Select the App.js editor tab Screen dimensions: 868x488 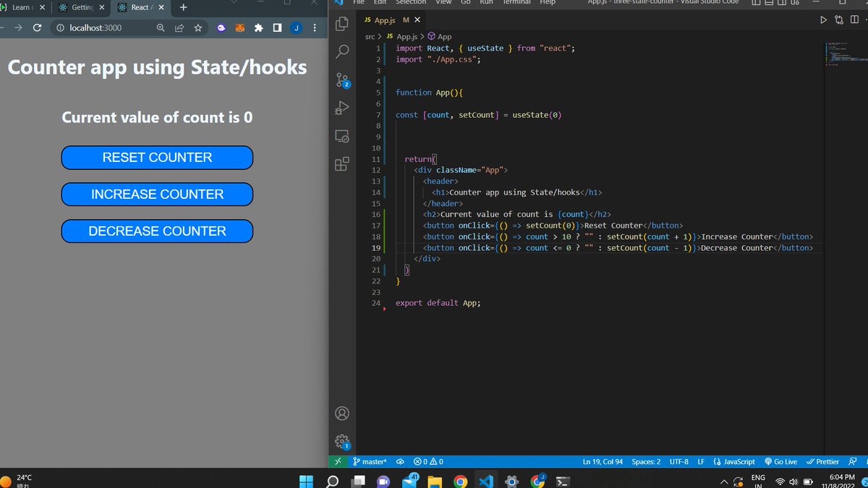tap(391, 20)
